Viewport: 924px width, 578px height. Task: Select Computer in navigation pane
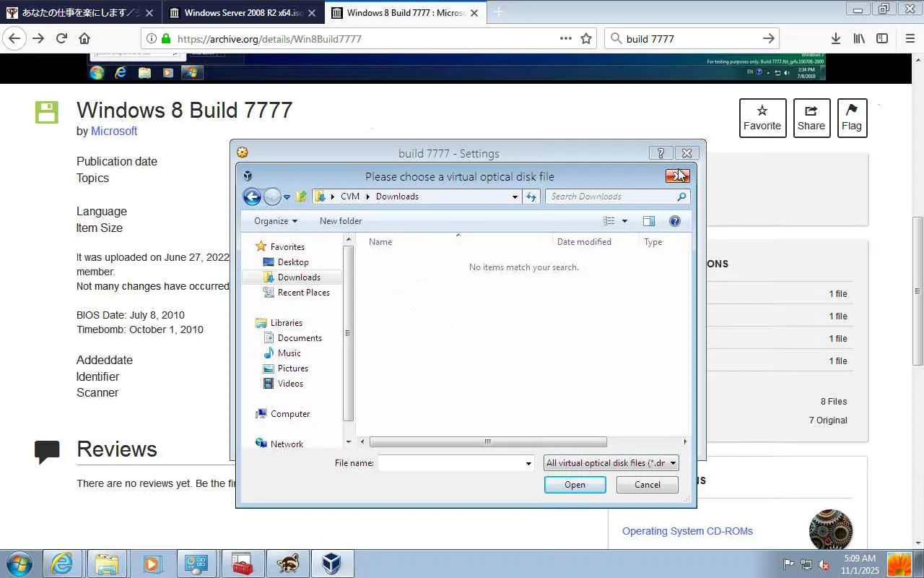coord(290,414)
